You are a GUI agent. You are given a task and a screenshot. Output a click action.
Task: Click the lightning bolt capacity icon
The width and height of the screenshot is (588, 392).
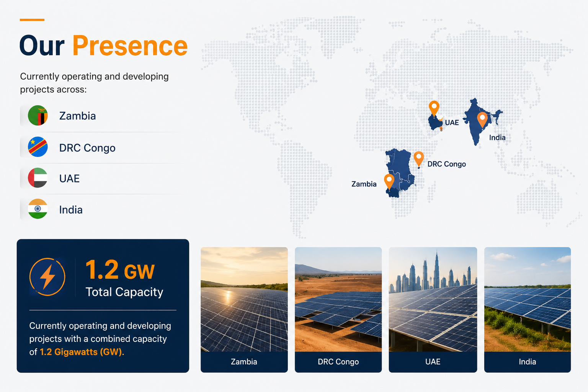(x=47, y=277)
